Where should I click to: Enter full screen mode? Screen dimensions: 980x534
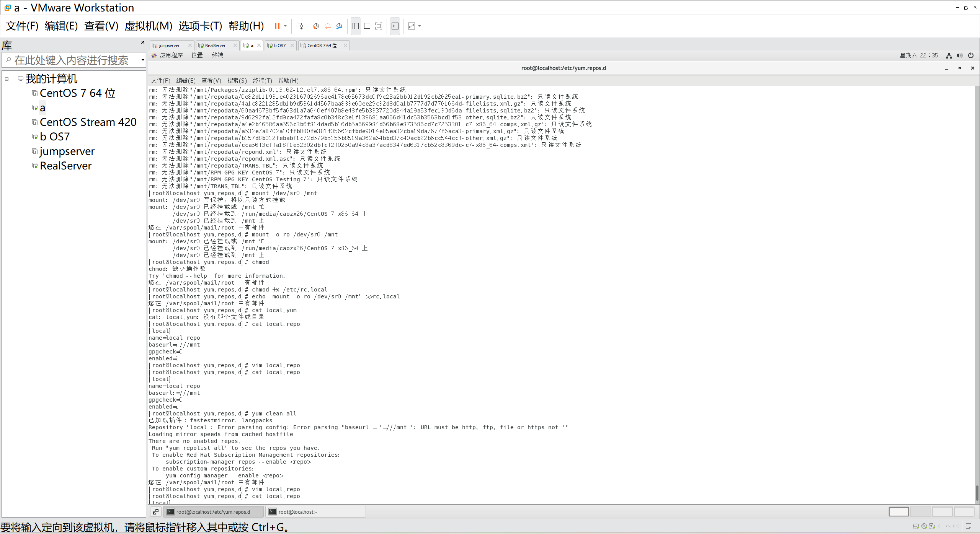(x=379, y=26)
